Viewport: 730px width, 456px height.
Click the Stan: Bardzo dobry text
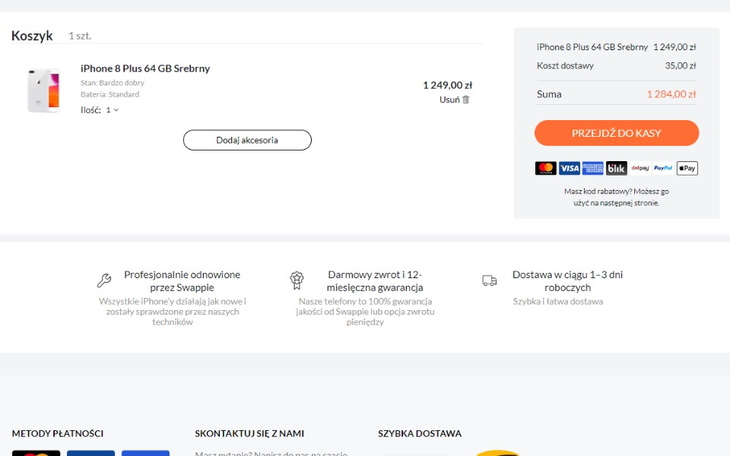click(x=112, y=83)
